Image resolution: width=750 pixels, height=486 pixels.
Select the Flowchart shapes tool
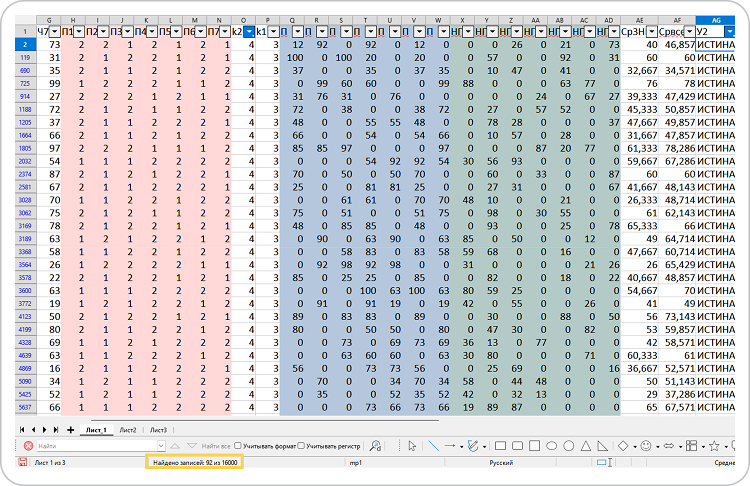click(692, 446)
